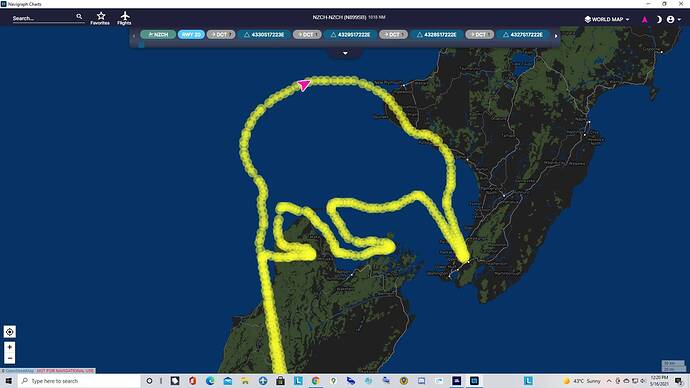The width and height of the screenshot is (690, 388).
Task: Select the RWY 20 runway chip
Action: click(191, 34)
